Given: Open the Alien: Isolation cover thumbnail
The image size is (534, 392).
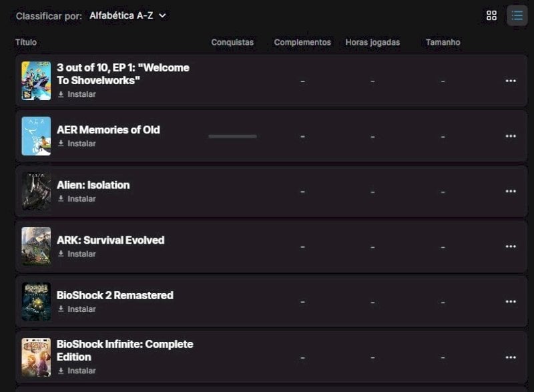Looking at the screenshot, I should 36,191.
